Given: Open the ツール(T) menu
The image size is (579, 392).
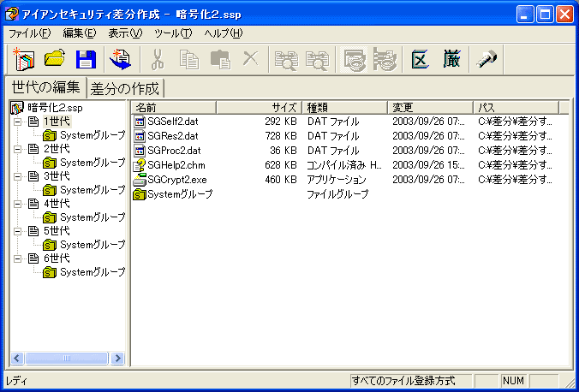Looking at the screenshot, I should coord(172,33).
